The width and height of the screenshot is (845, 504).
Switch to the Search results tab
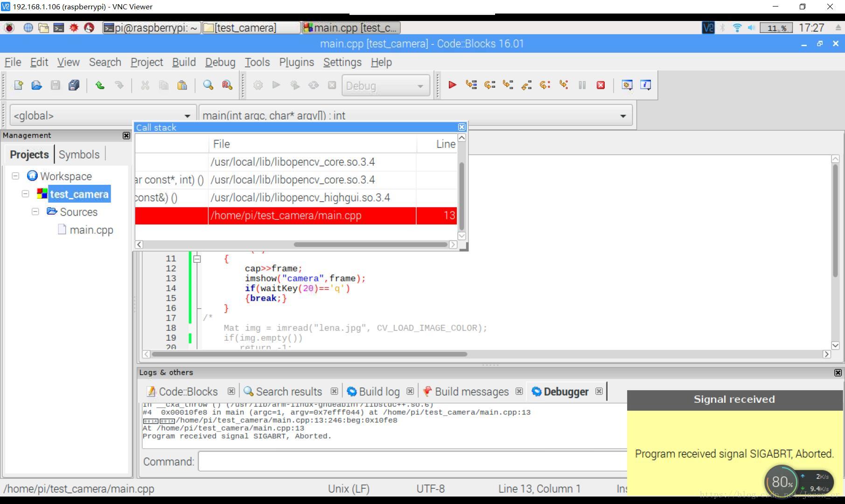point(283,392)
